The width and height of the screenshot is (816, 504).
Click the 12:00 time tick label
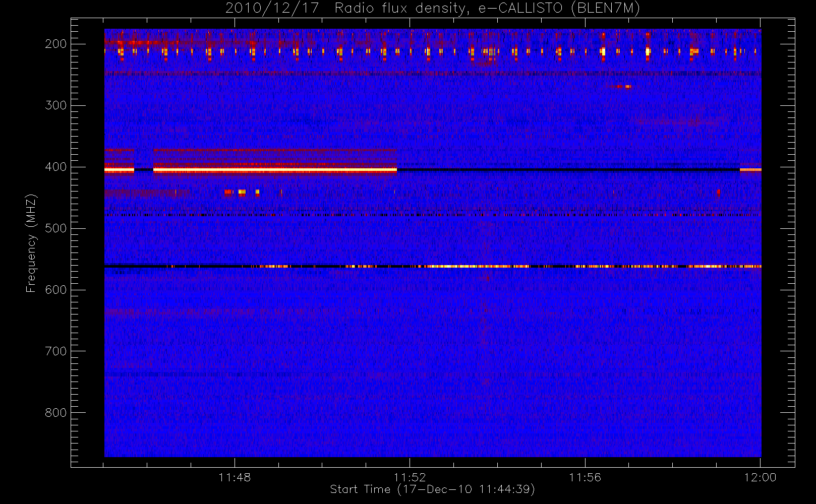tap(760, 477)
